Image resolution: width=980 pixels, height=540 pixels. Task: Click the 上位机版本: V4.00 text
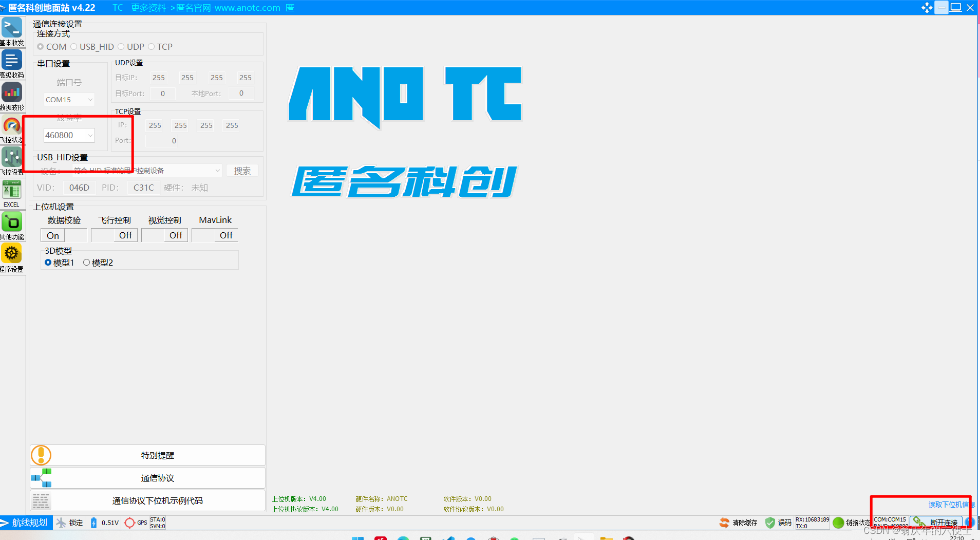299,499
